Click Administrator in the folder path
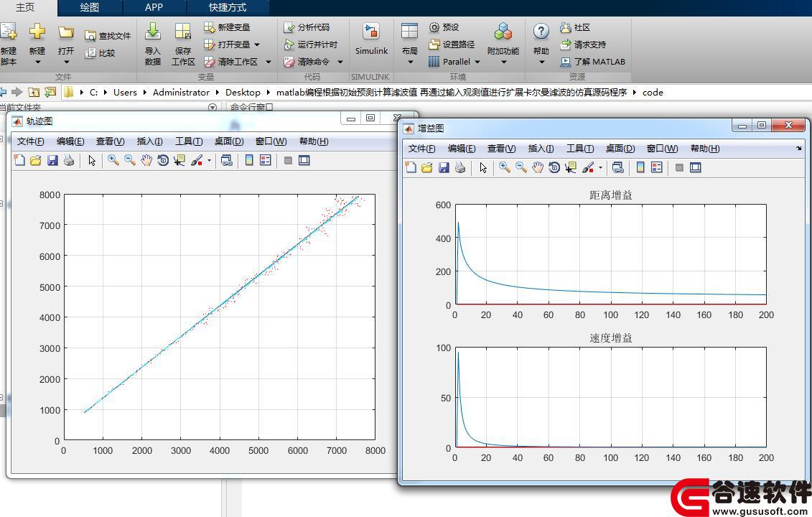The width and height of the screenshot is (812, 517). click(181, 92)
